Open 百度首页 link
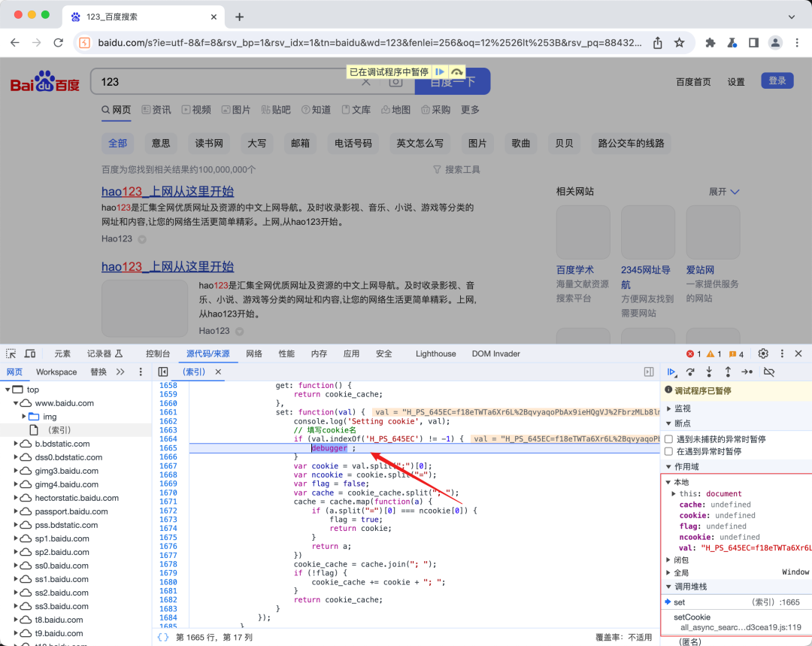 tap(693, 82)
